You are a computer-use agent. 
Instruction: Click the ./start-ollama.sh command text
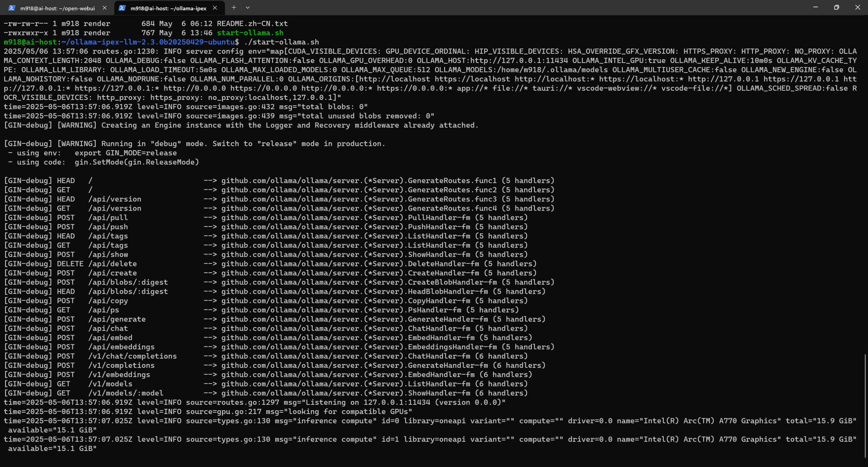(281, 42)
